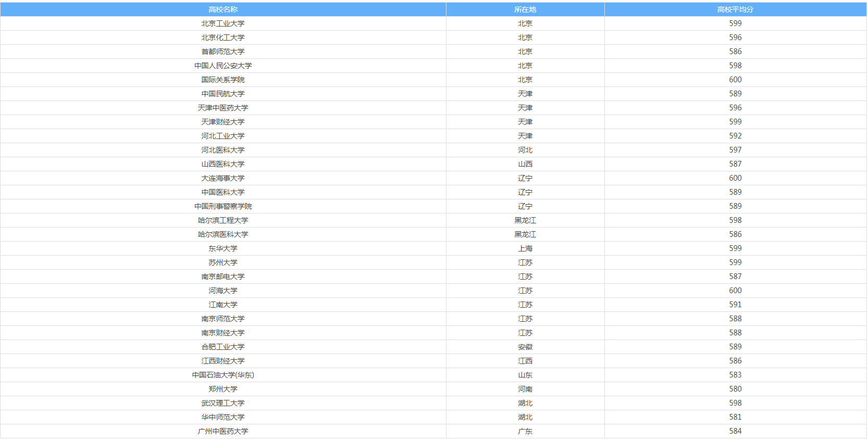
Task: Choose the 哈尔滨医科大学 name cell
Action: (223, 234)
